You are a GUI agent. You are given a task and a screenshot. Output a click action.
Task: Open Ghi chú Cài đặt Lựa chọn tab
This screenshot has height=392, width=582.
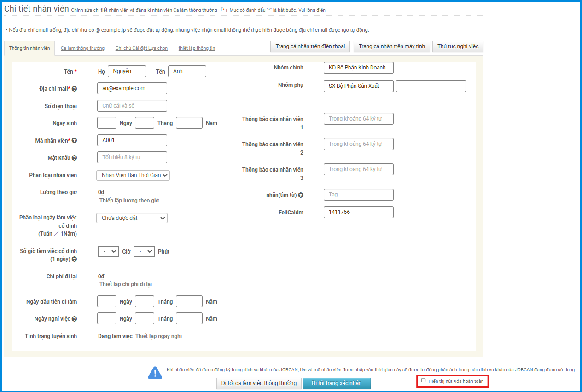141,48
